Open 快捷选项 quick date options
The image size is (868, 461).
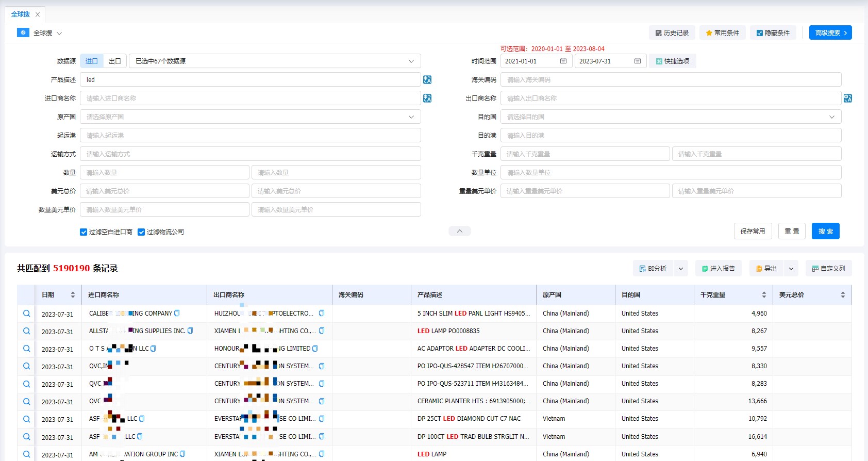[673, 61]
